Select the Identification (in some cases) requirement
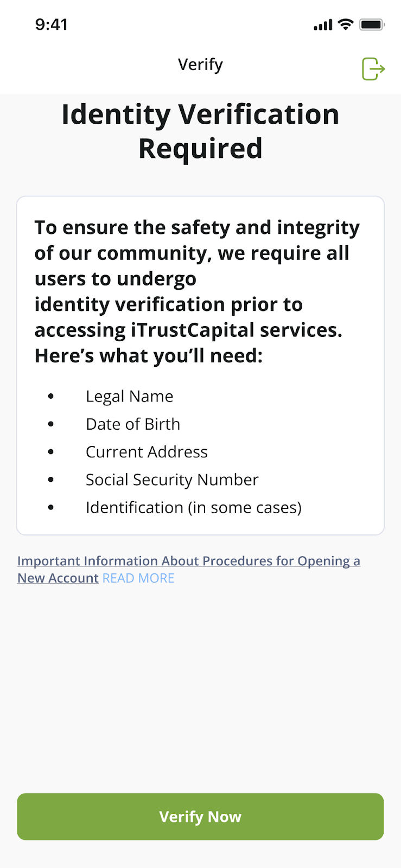The width and height of the screenshot is (401, 868). (193, 508)
